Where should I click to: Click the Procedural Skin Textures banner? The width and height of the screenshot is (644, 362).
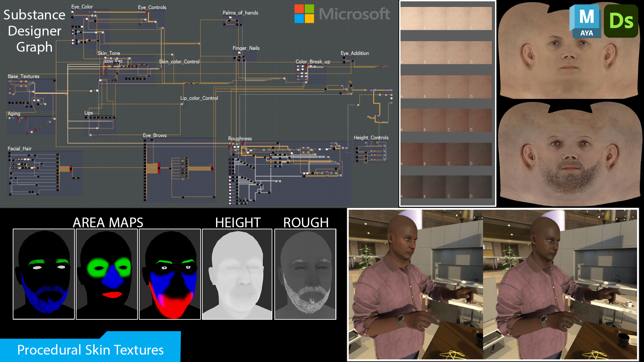pos(91,350)
